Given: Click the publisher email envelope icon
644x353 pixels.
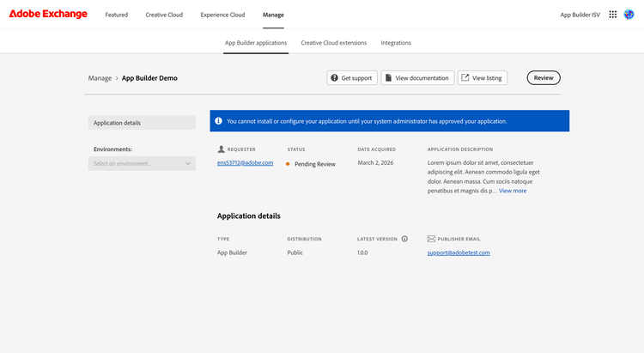Looking at the screenshot, I should (x=431, y=239).
